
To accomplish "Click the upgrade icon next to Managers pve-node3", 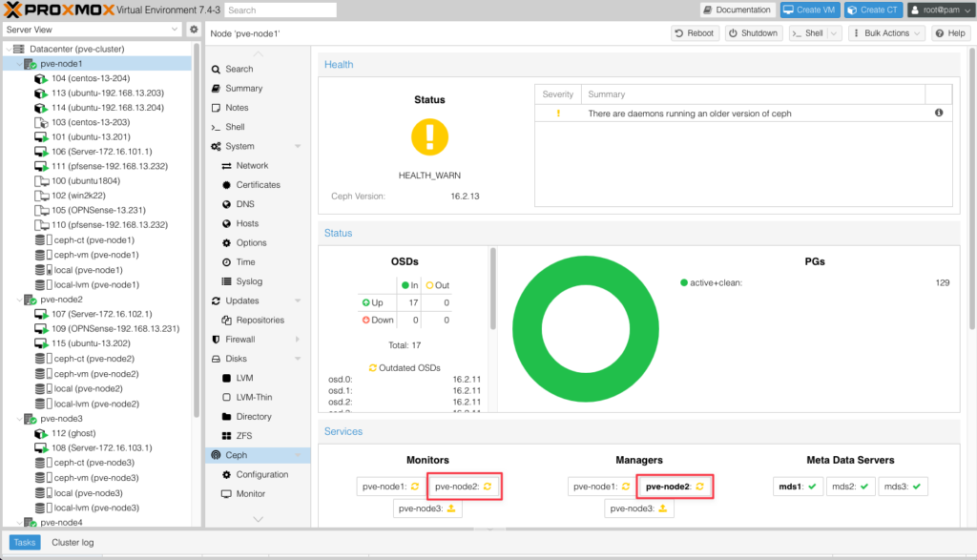I will tap(662, 508).
